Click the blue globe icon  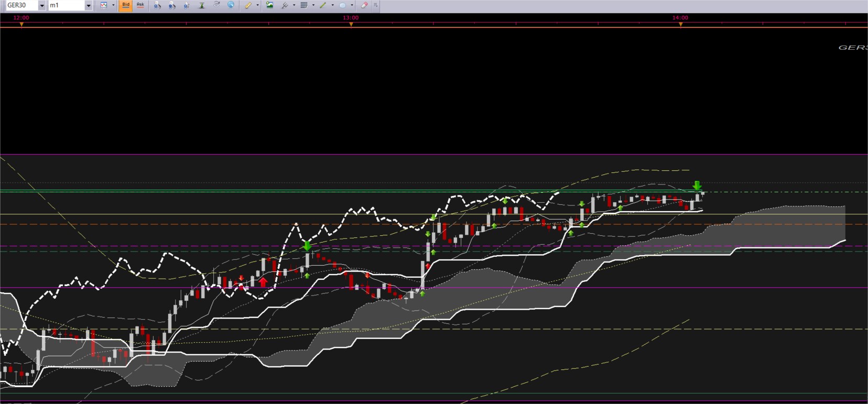pos(231,5)
